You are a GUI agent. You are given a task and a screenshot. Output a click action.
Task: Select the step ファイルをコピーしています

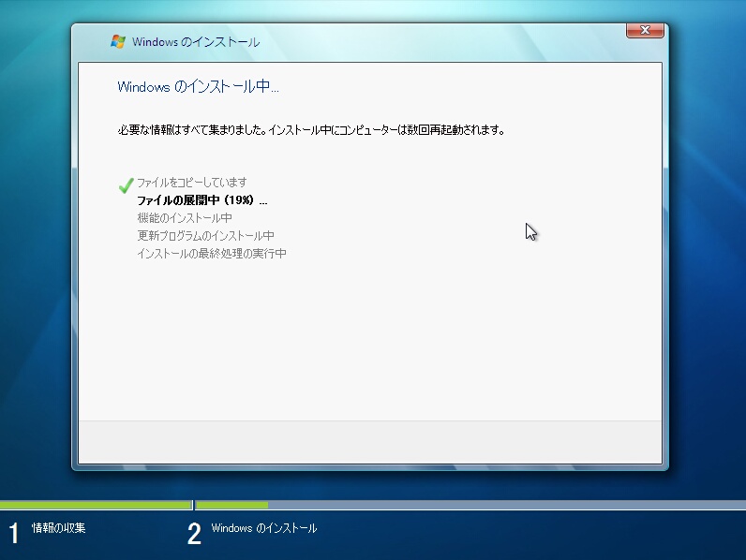click(x=192, y=183)
